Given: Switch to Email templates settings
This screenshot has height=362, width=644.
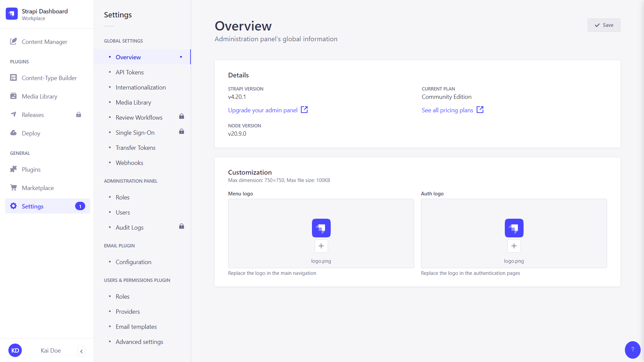Looking at the screenshot, I should (x=136, y=326).
